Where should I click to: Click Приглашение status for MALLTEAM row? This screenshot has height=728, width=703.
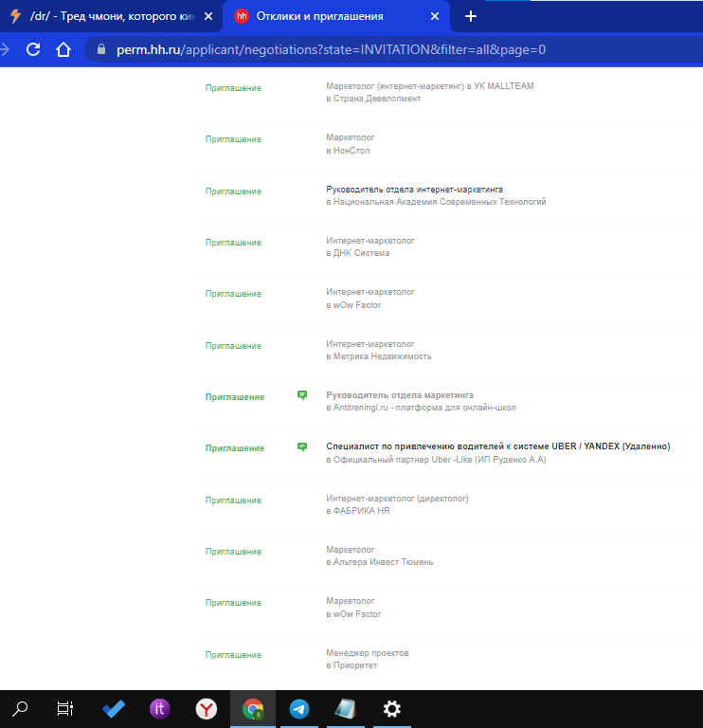(x=233, y=88)
